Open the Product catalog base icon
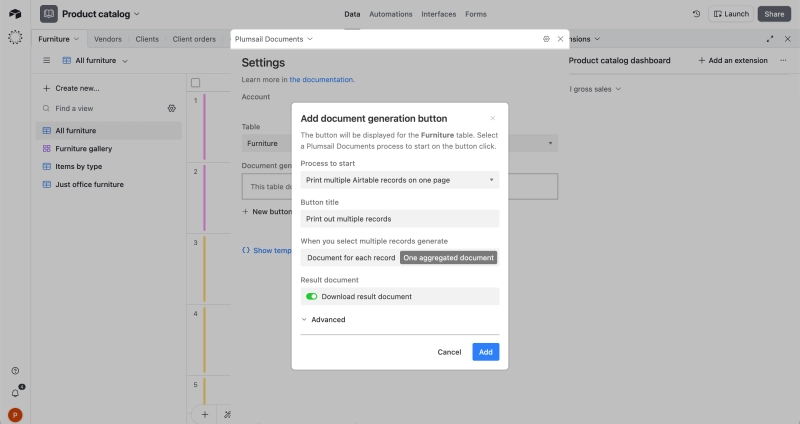The width and height of the screenshot is (800, 424). tap(48, 14)
